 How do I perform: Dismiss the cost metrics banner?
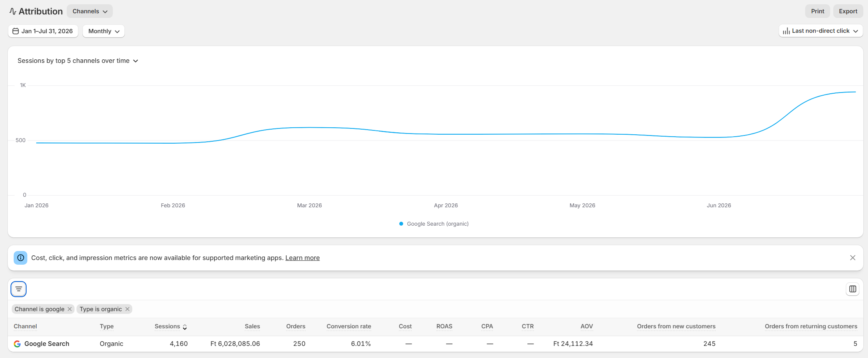853,258
